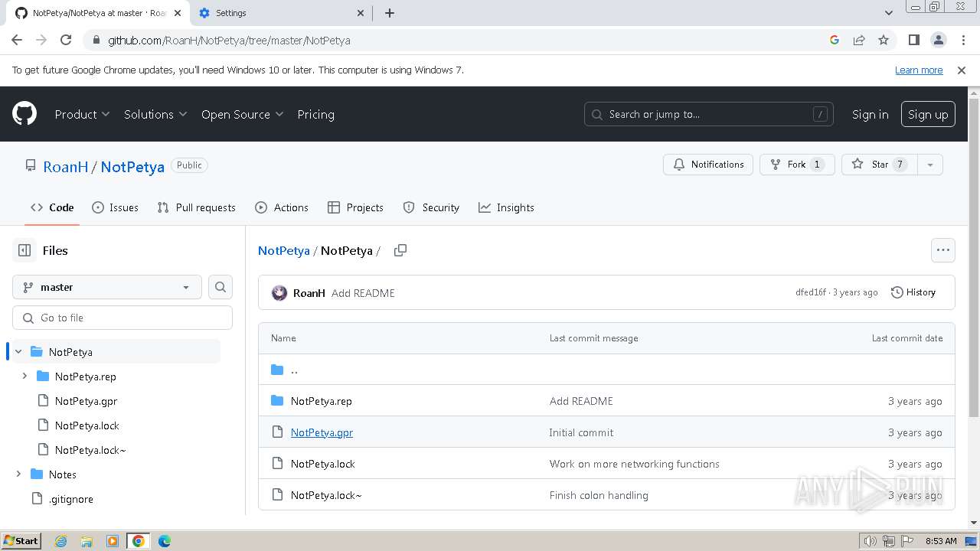Expand the Solutions menu
Viewport: 980px width, 551px height.
(155, 114)
